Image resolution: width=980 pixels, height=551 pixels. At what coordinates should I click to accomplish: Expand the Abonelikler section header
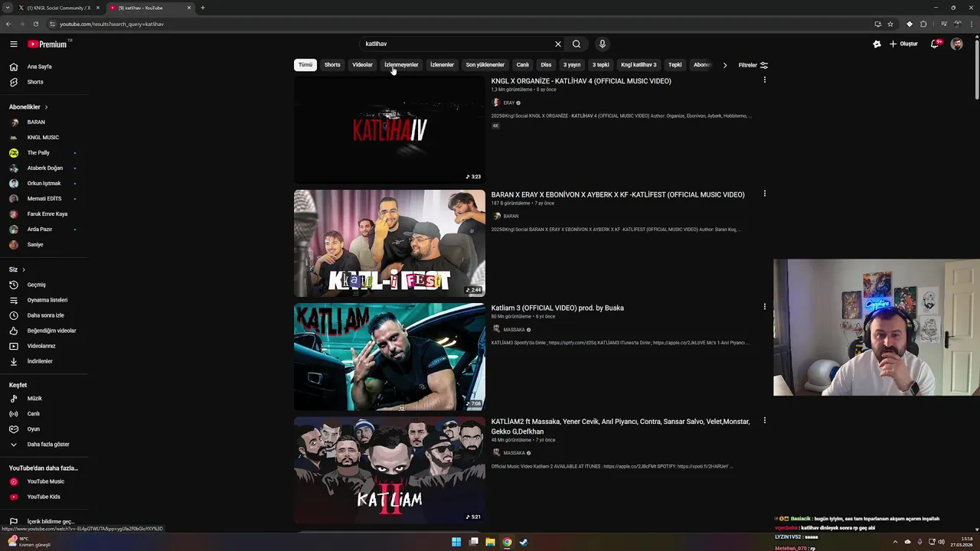28,107
